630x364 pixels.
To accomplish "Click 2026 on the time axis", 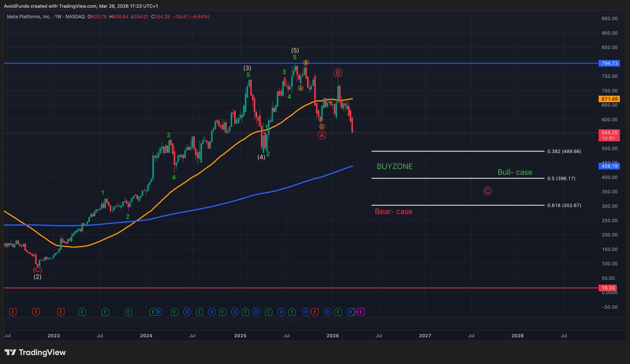I will [x=332, y=335].
